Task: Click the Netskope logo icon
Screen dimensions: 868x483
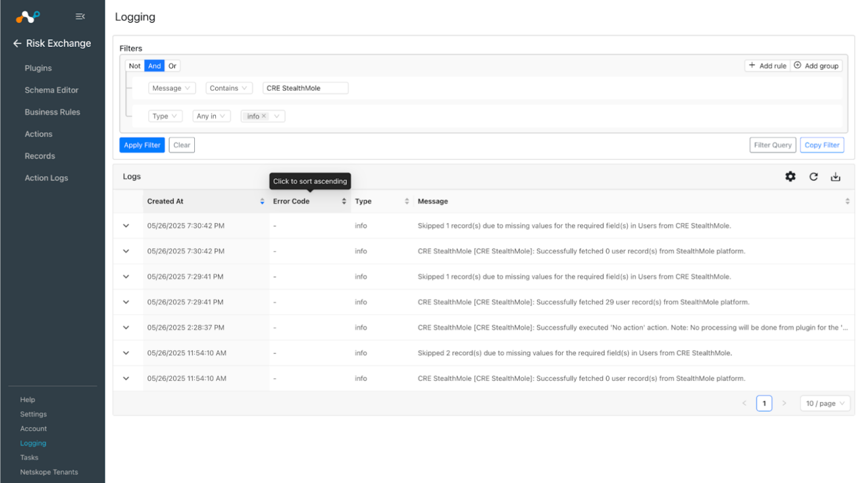Action: click(28, 17)
